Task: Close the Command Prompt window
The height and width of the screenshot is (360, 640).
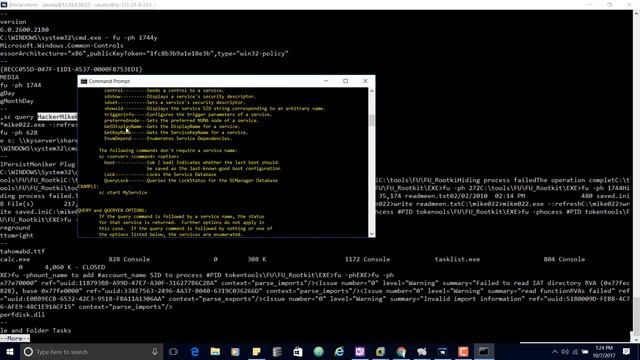Action: point(365,81)
